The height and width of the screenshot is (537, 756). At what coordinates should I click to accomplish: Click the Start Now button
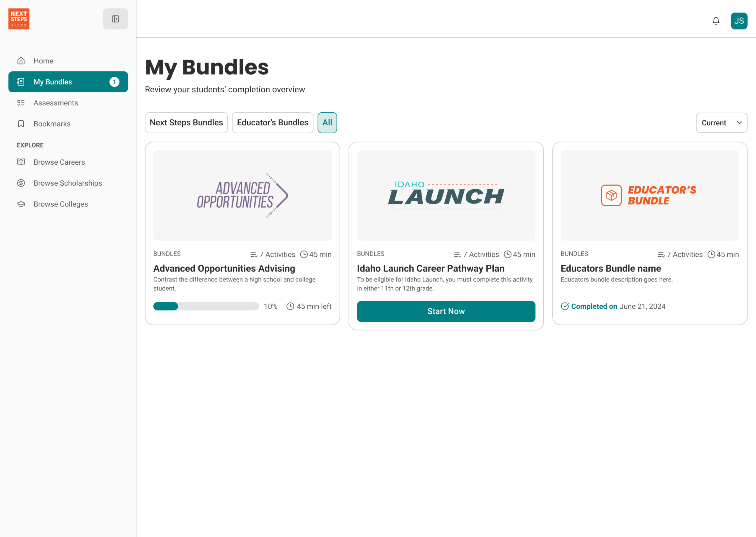coord(446,311)
